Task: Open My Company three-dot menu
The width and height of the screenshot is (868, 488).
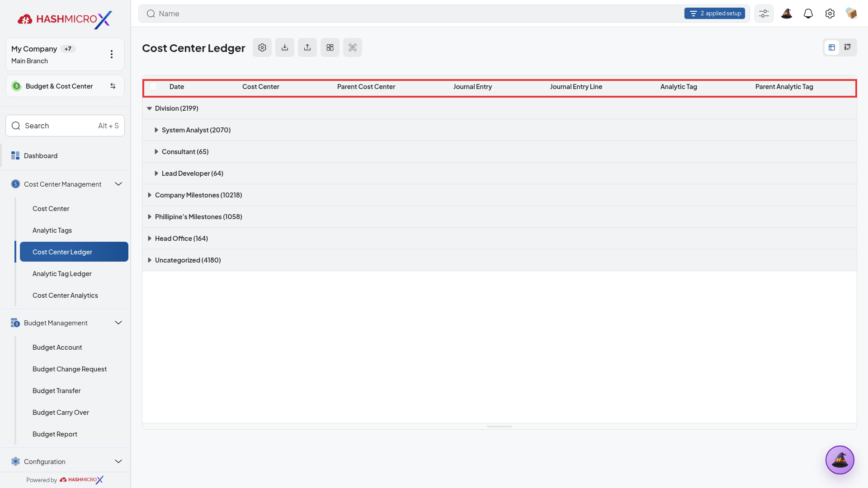Action: [112, 54]
